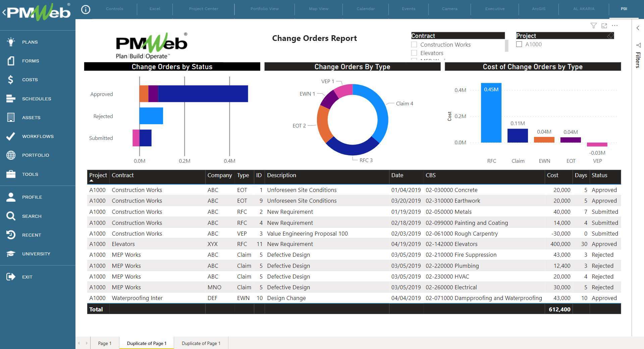Check the A1000 project checkbox
This screenshot has width=644, height=349.
click(x=519, y=44)
